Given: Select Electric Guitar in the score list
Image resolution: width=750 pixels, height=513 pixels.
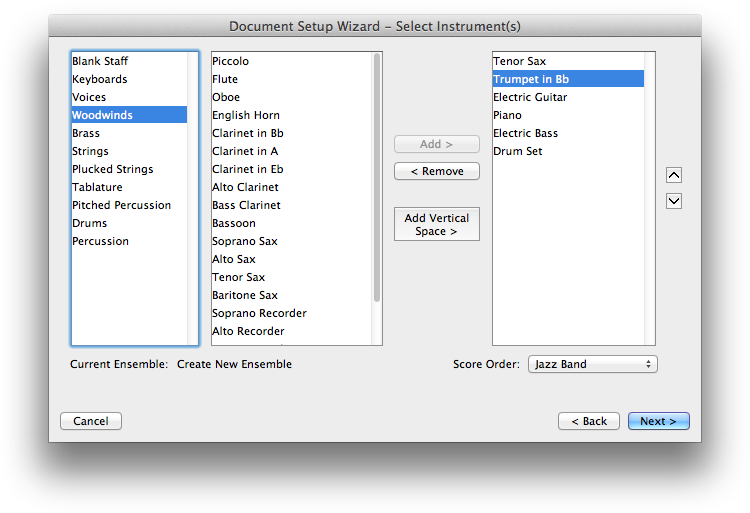Looking at the screenshot, I should (x=530, y=97).
